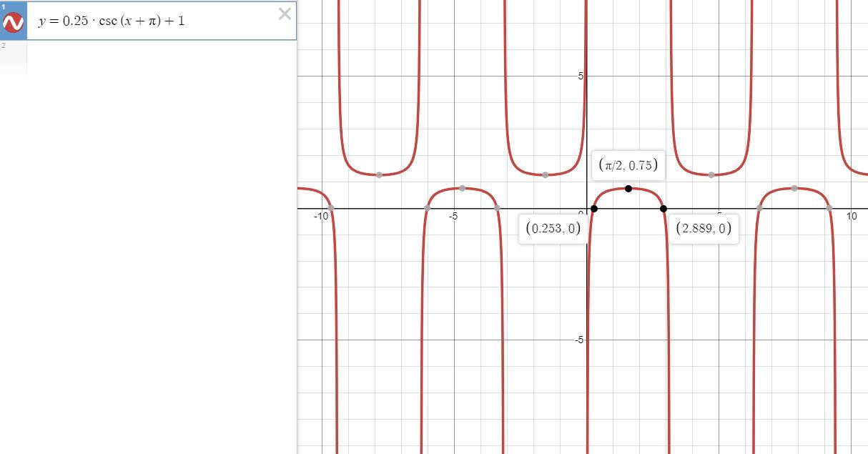Click the gray x-intercept near x = 9.2
The height and width of the screenshot is (454, 868).
pos(829,209)
